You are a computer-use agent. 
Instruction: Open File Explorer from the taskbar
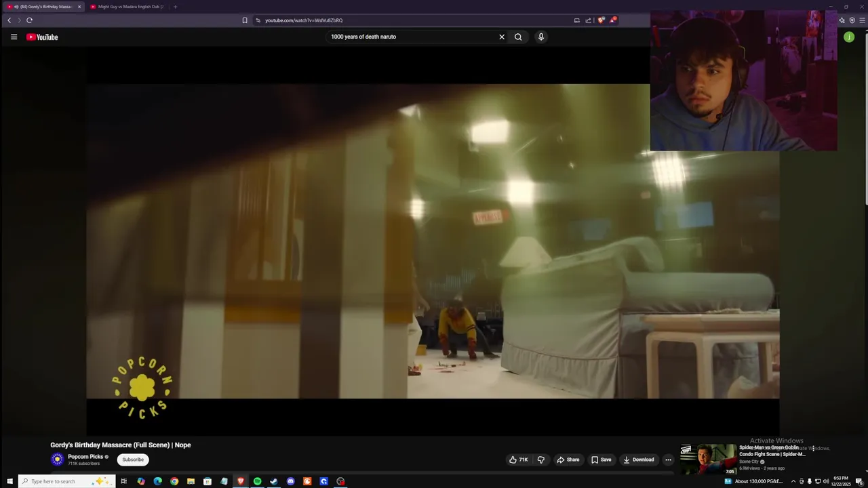click(x=191, y=481)
